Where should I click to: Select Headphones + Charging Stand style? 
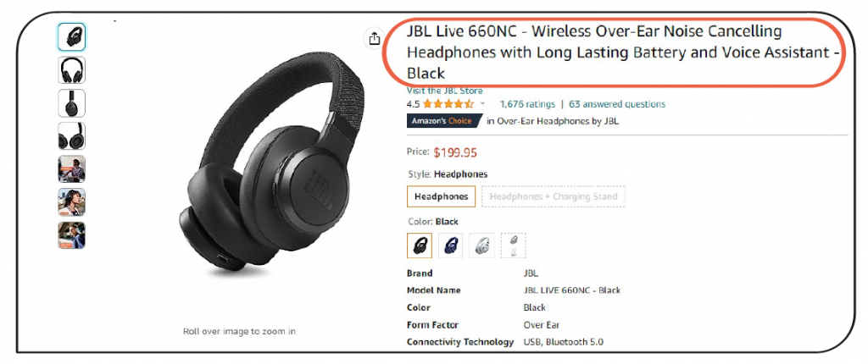[553, 196]
